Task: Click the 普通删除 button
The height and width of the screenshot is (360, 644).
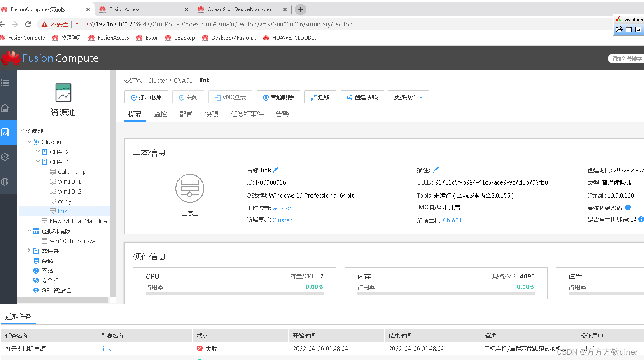Action: 278,97
